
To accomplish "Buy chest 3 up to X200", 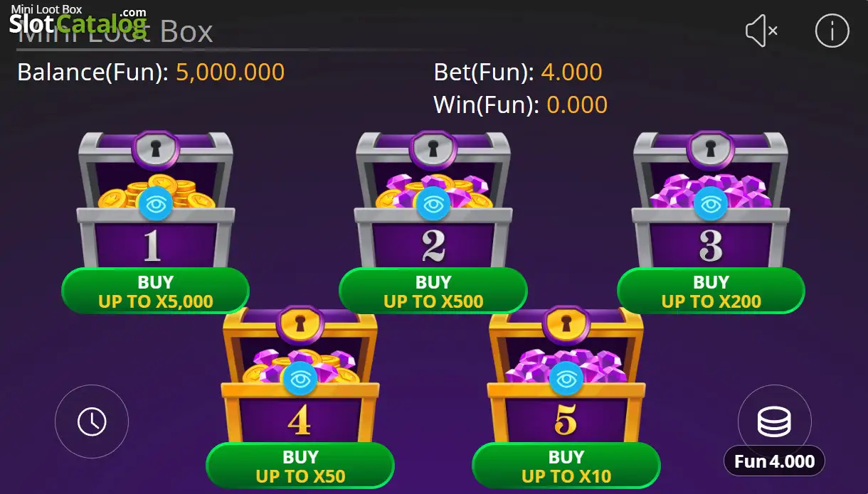I will [x=711, y=291].
